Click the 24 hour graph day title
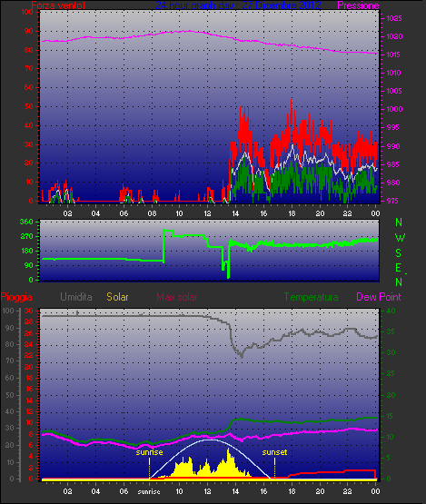This screenshot has width=426, height=504. 238,5
